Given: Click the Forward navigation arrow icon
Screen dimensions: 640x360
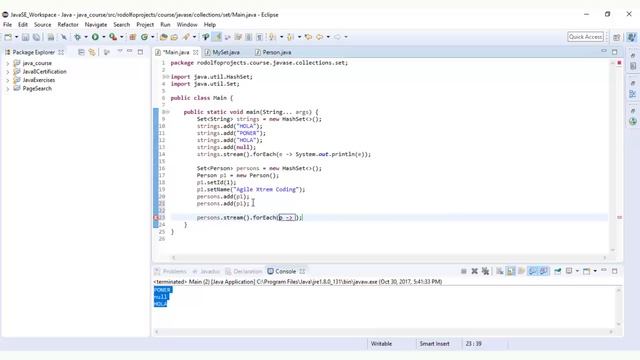Looking at the screenshot, I should coord(337,37).
